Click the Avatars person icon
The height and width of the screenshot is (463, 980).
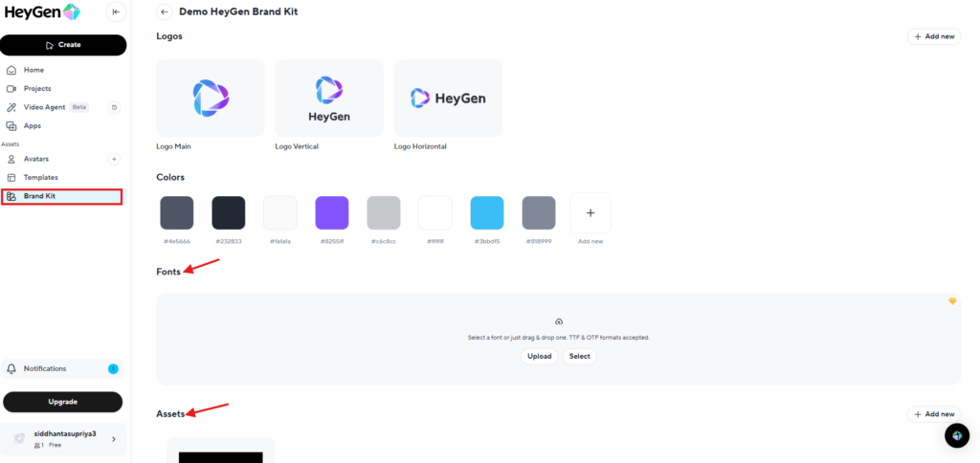11,159
